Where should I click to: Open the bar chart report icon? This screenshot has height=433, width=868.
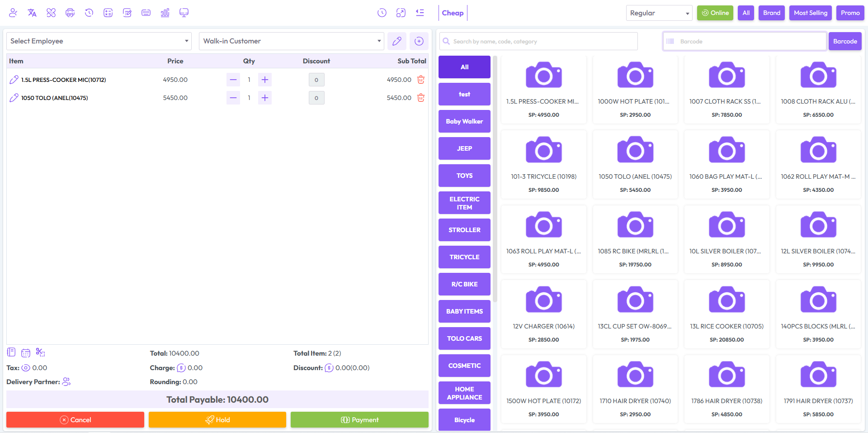tap(165, 13)
